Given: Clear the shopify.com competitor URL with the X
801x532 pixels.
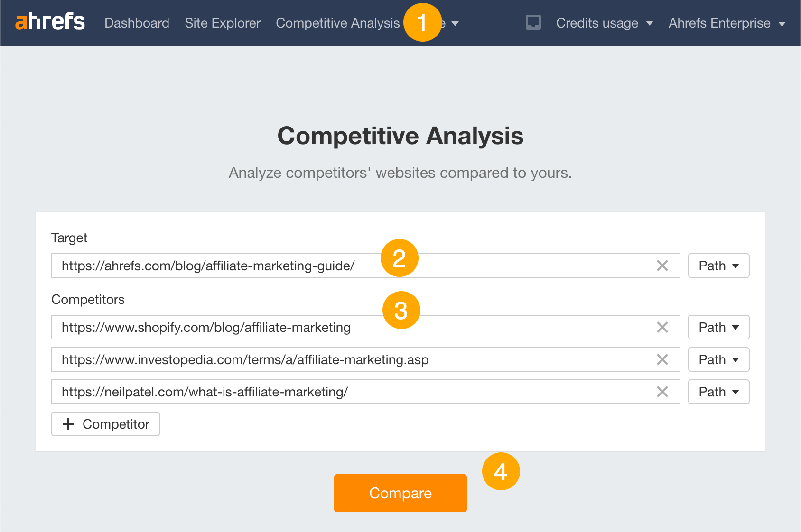Looking at the screenshot, I should (x=662, y=327).
